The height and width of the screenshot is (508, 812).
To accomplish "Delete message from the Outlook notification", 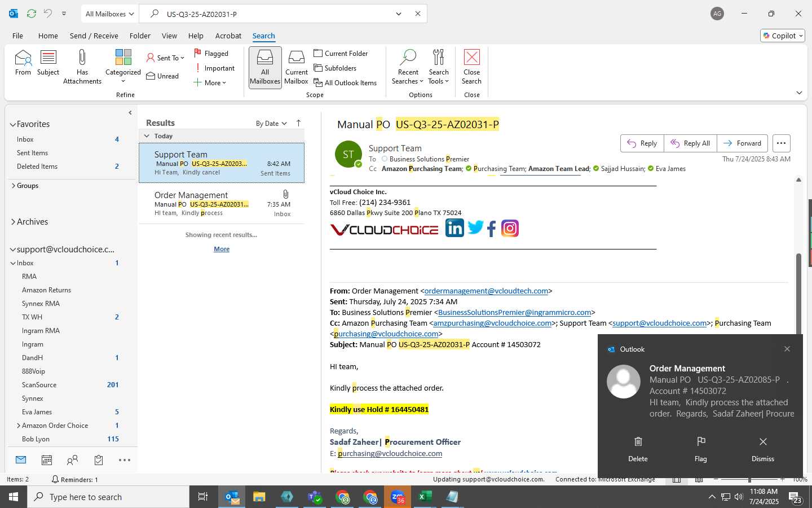I will pyautogui.click(x=638, y=449).
